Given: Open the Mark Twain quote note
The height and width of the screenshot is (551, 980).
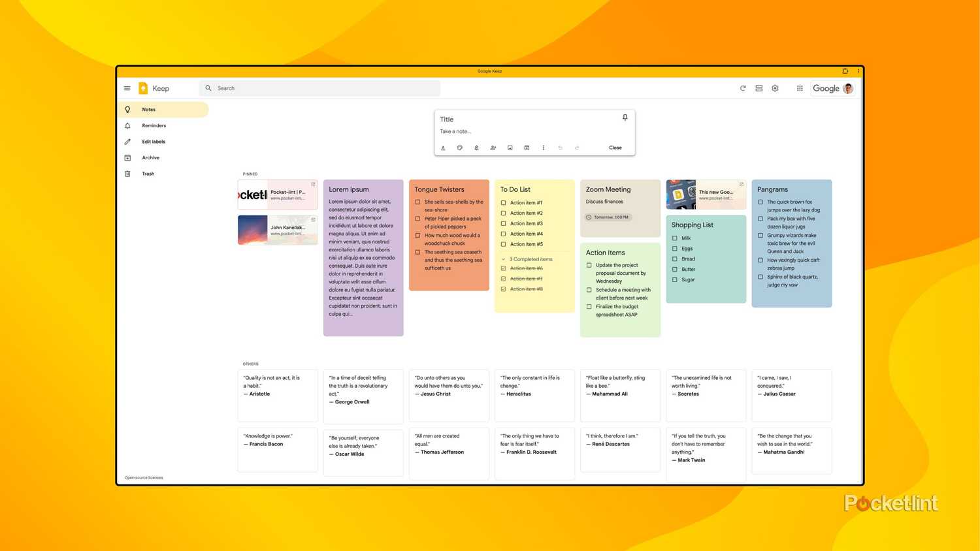Looking at the screenshot, I should 706,455.
